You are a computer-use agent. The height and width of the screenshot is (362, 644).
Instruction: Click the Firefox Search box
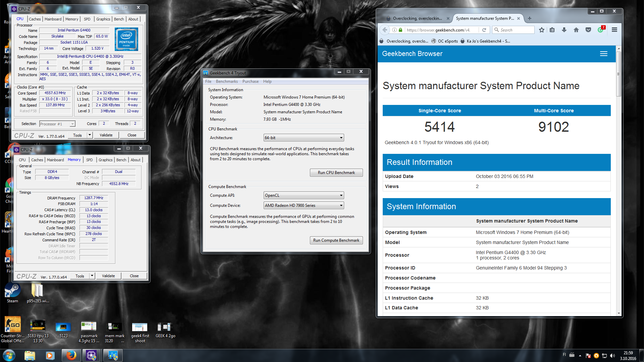513,30
